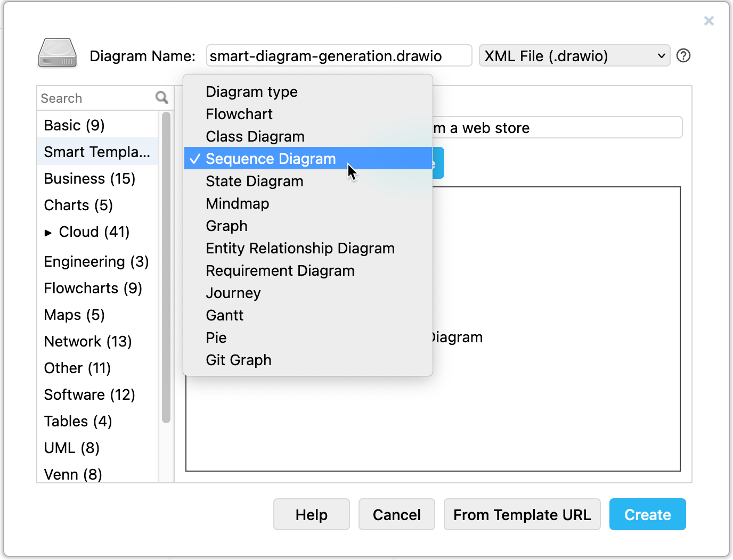Click the drive icon beside Diagram Name
Viewport: 733px width, 560px height.
pyautogui.click(x=56, y=53)
